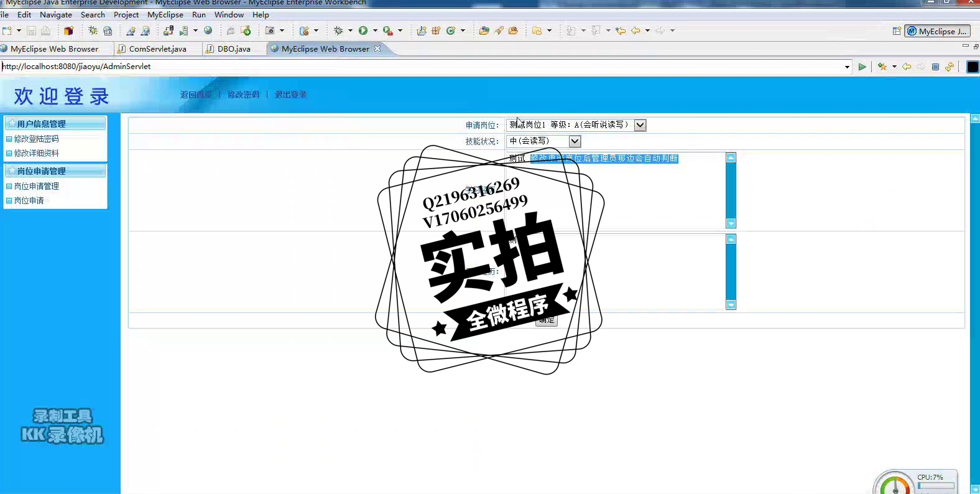Expand the bookmark star dropdown arrow
This screenshot has height=494, width=980.
tap(894, 67)
